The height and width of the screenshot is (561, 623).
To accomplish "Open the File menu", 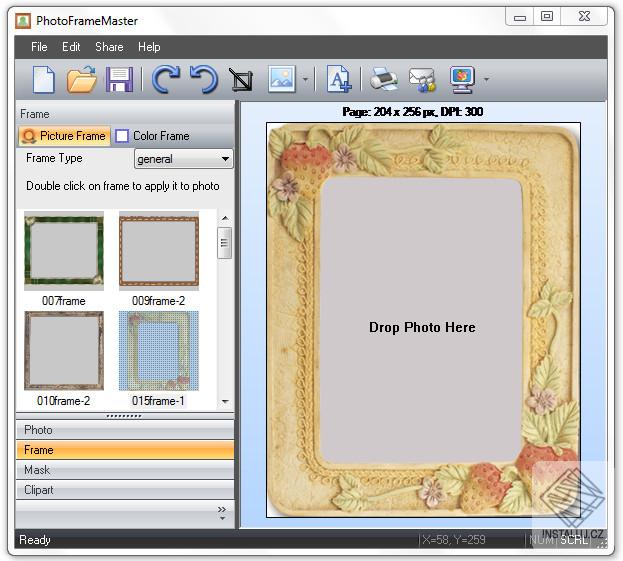I will point(39,47).
